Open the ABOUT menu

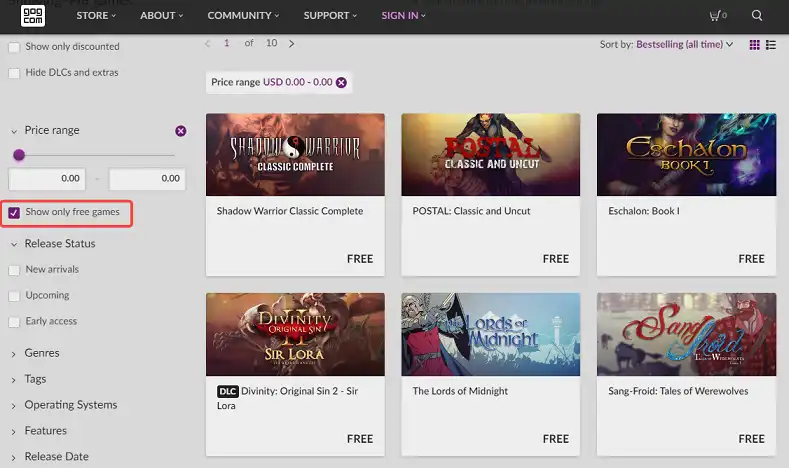tap(162, 16)
